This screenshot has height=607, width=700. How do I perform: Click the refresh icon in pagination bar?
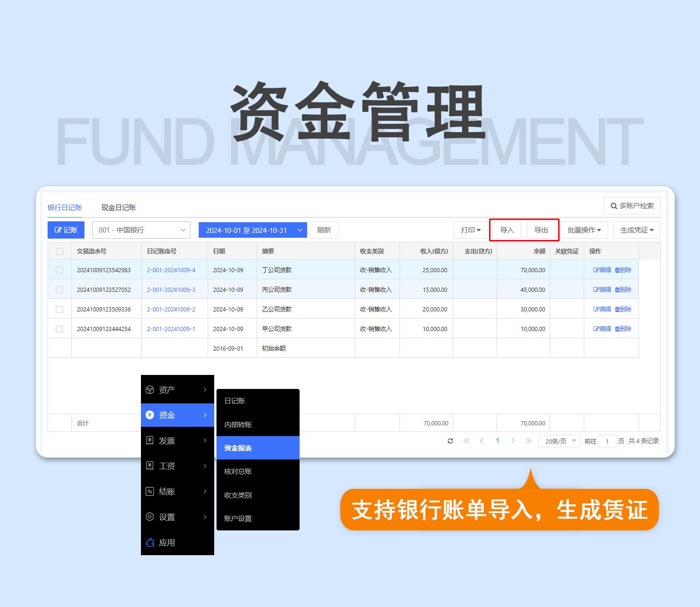pos(450,441)
